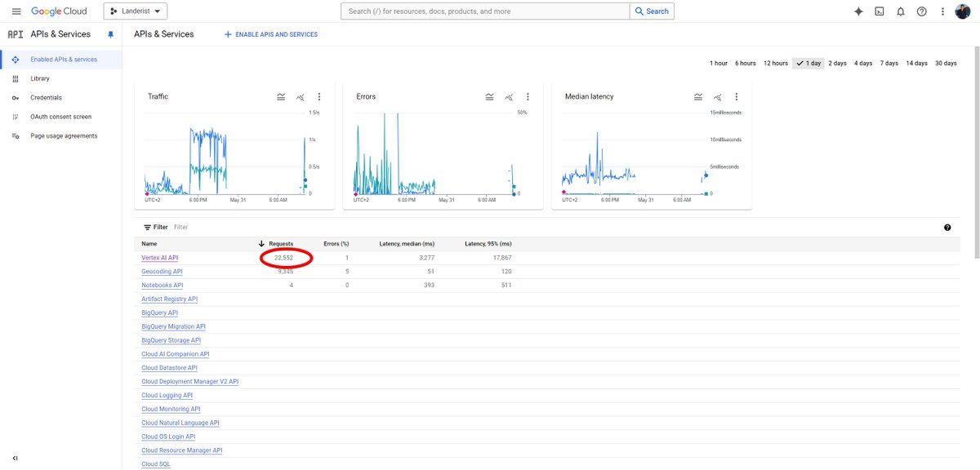Sort by Errors (%) column header
This screenshot has width=980, height=470.
[x=336, y=244]
